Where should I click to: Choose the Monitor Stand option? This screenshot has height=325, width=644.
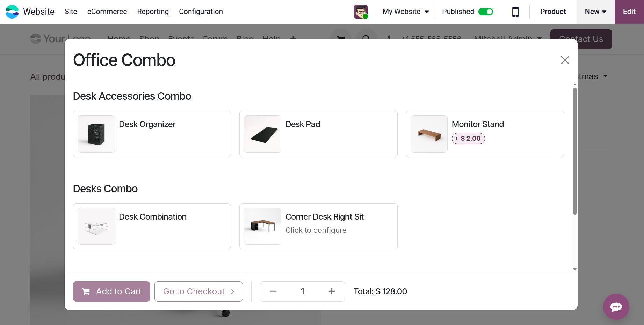pos(485,134)
